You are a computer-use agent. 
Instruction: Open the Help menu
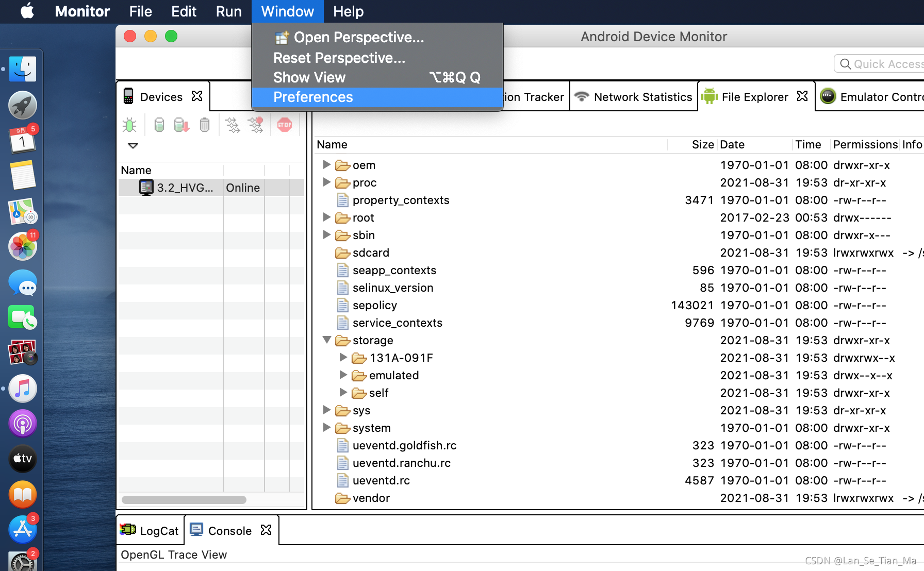tap(348, 11)
